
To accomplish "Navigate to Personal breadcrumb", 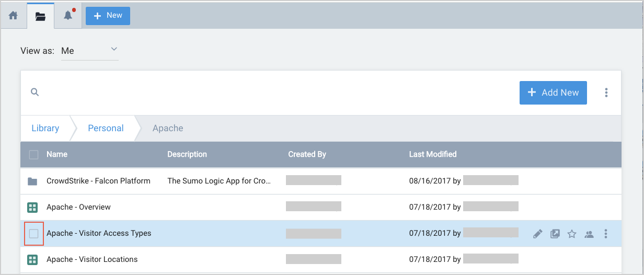I will pyautogui.click(x=106, y=128).
